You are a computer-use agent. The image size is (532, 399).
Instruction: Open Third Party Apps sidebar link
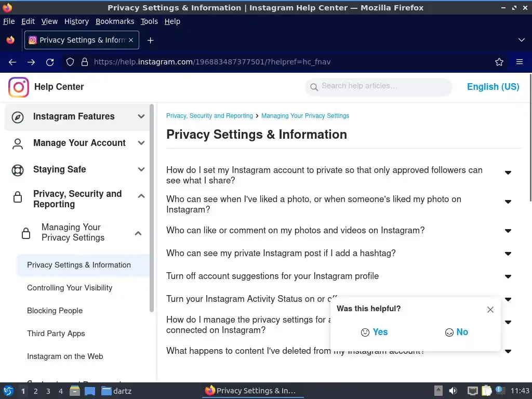point(56,334)
